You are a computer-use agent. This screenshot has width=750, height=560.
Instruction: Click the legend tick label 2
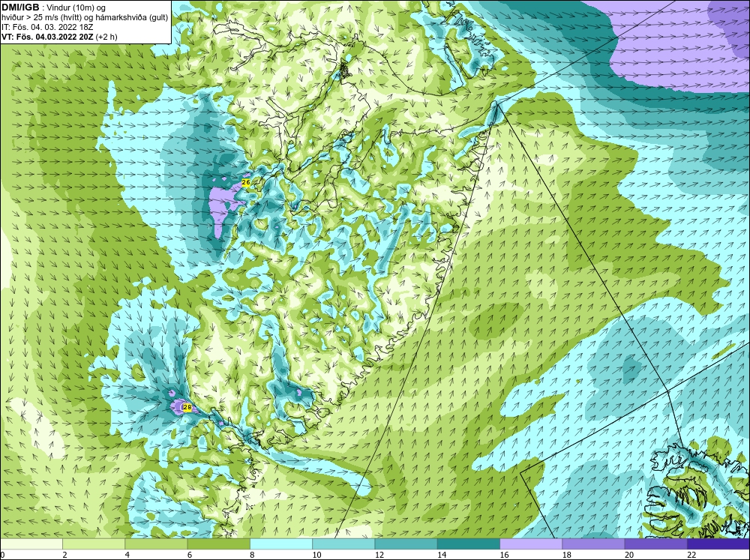point(64,555)
